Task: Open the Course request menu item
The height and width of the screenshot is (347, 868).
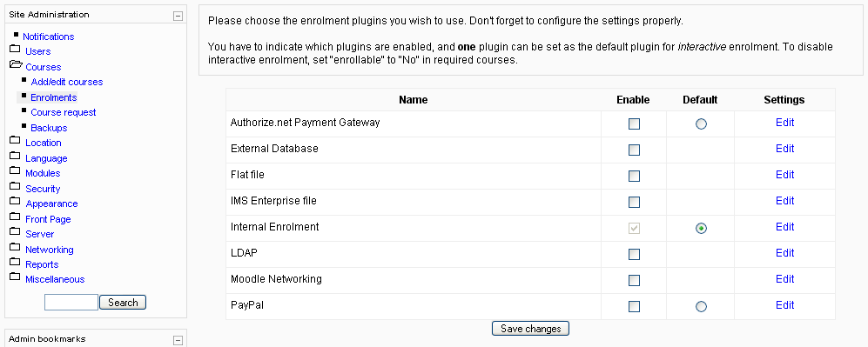Action: (63, 113)
